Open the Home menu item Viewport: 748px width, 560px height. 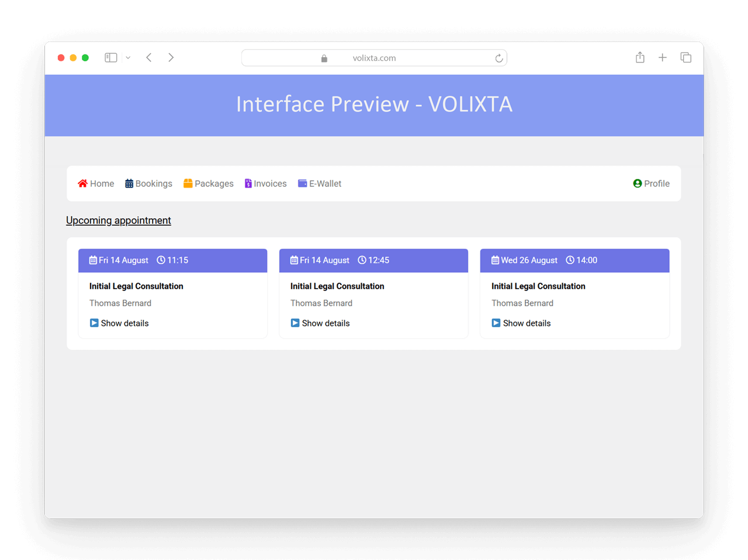click(x=96, y=183)
